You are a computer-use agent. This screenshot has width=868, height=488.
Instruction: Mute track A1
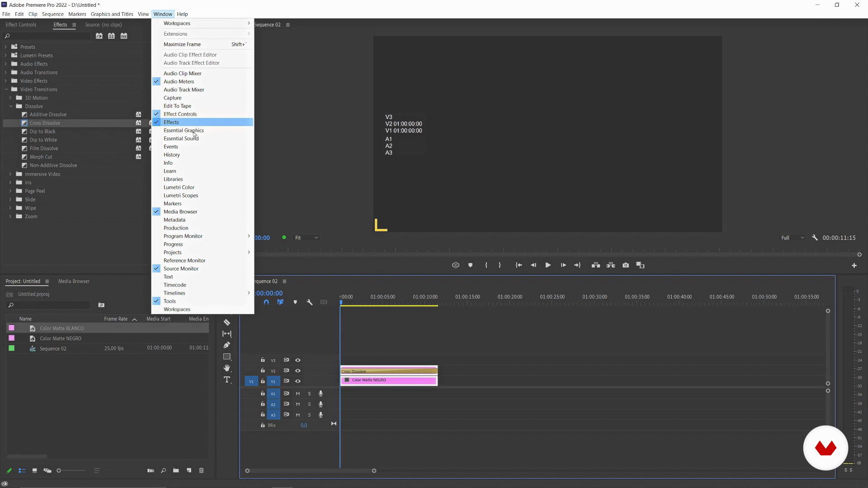click(x=298, y=394)
